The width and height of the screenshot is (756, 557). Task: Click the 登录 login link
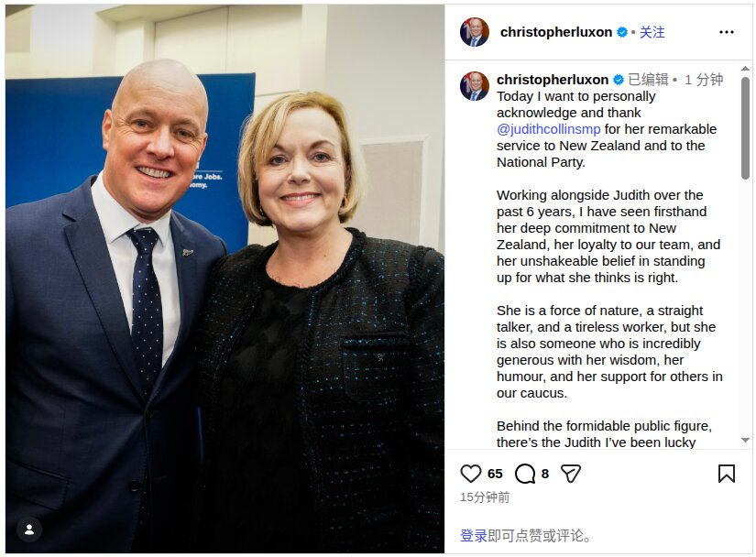[x=474, y=535]
